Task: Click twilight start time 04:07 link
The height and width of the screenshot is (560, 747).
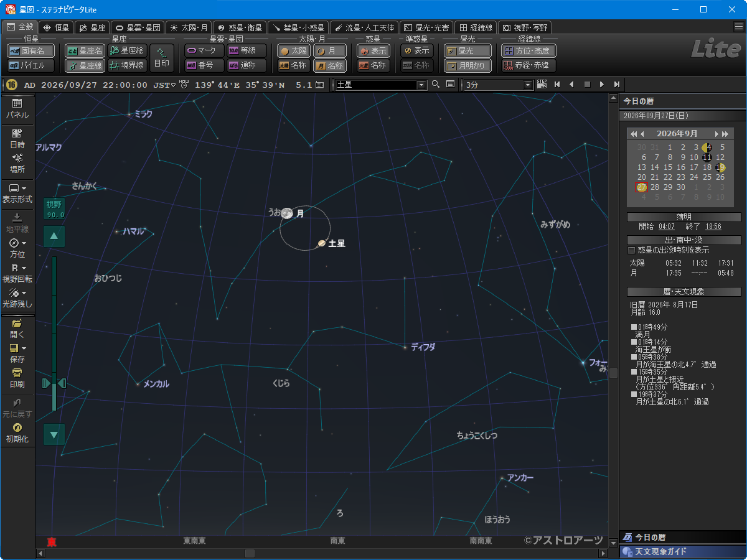Action: pyautogui.click(x=667, y=226)
